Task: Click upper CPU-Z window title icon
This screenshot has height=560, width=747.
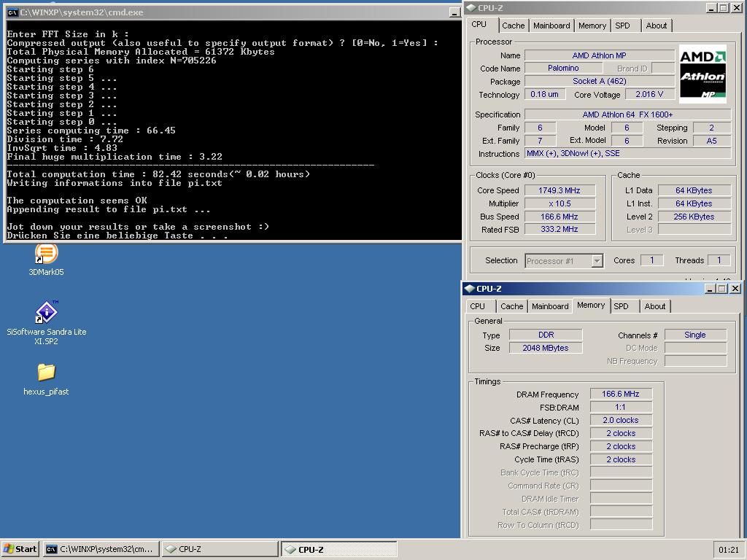Action: tap(471, 7)
